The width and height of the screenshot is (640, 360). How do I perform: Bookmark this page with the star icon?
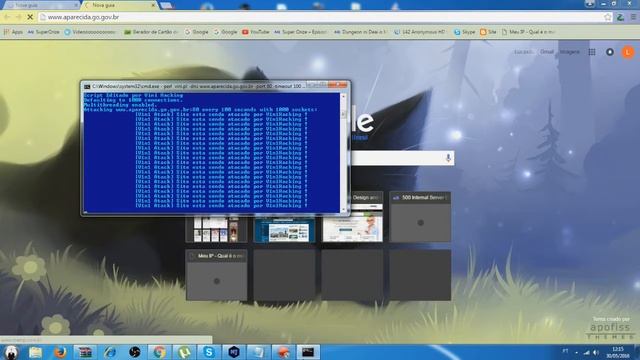(608, 17)
